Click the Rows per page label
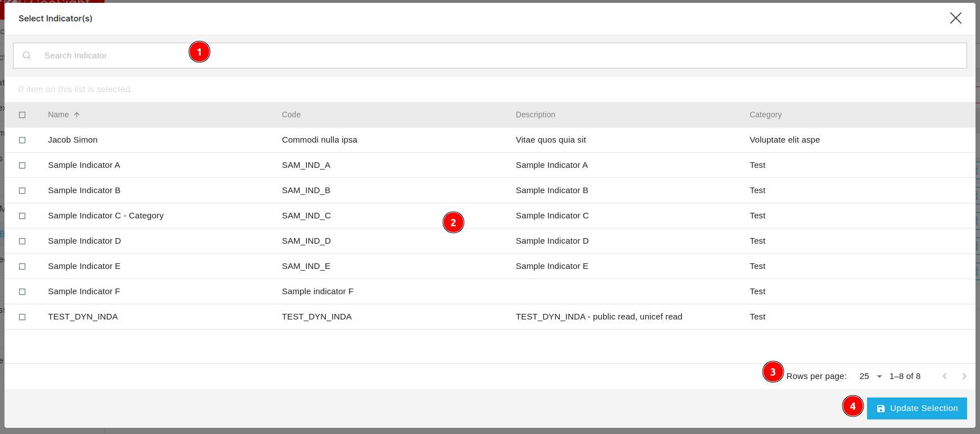This screenshot has width=980, height=434. point(816,376)
